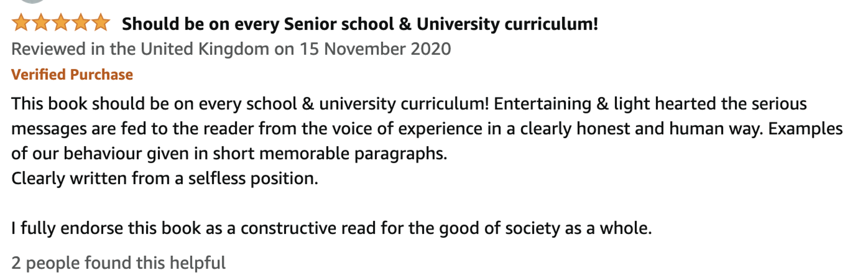This screenshot has width=868, height=275.
Task: Click 'Clearly written from a selfless position.'
Action: pos(164,179)
